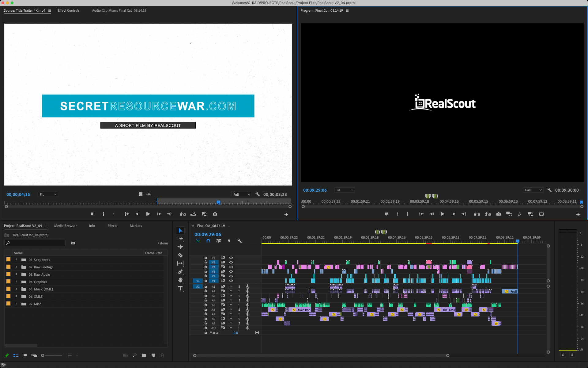Open Program monitor Full resolution dropdown
The image size is (588, 368).
click(533, 190)
